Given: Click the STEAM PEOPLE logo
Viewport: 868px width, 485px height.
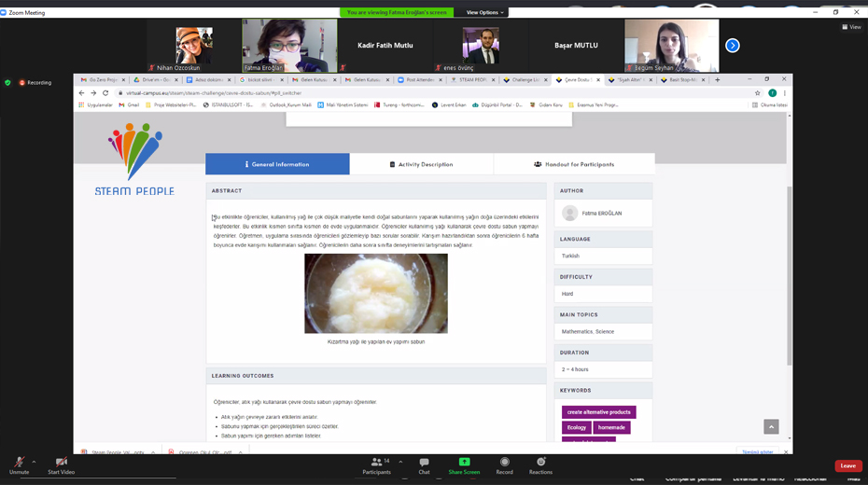Looking at the screenshot, I should click(x=134, y=159).
